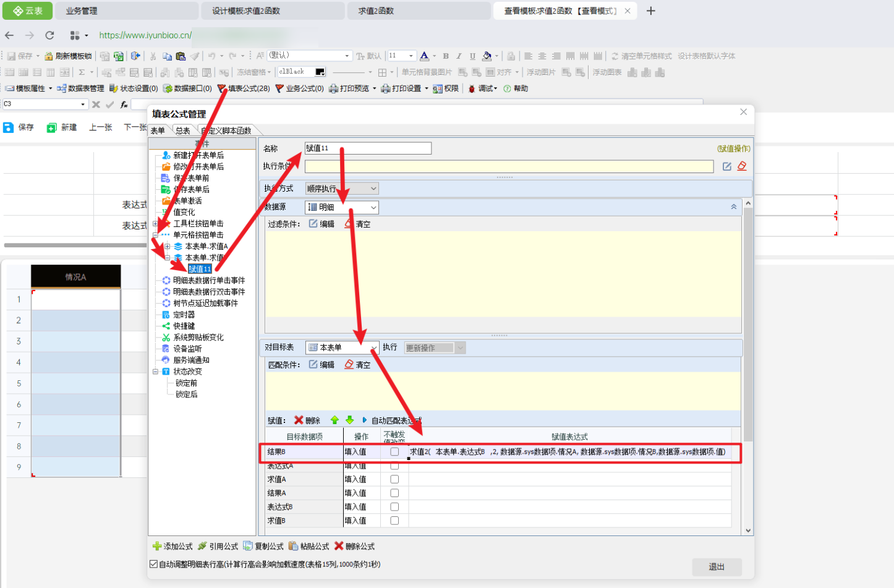
Task: Open the font size 11 dropdown
Action: click(x=411, y=56)
